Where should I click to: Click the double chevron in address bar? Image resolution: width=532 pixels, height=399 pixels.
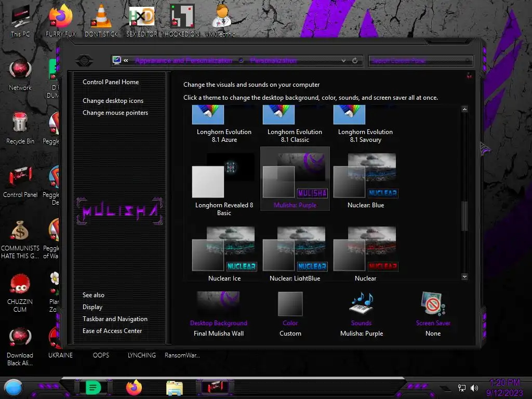click(x=126, y=60)
